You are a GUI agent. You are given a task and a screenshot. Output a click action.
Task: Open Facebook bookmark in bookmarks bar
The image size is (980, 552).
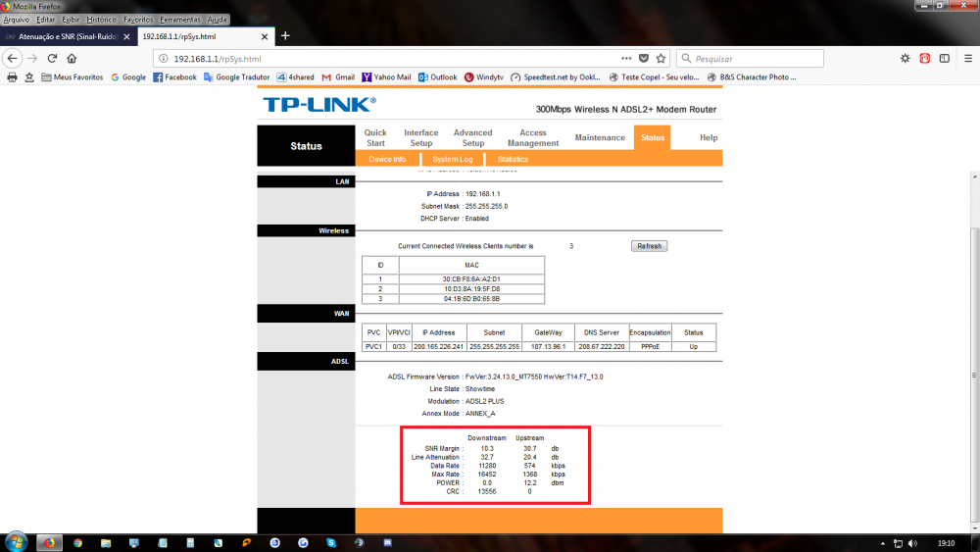[174, 76]
